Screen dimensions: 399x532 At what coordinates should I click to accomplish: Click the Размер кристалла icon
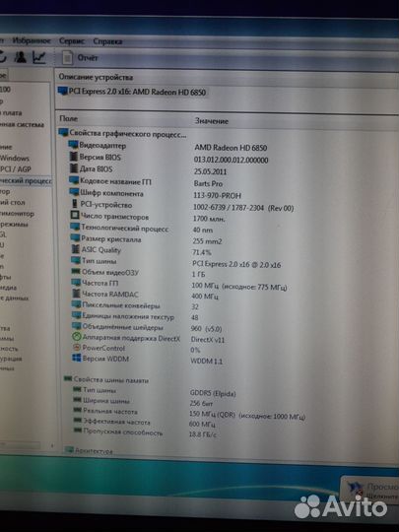[75, 238]
